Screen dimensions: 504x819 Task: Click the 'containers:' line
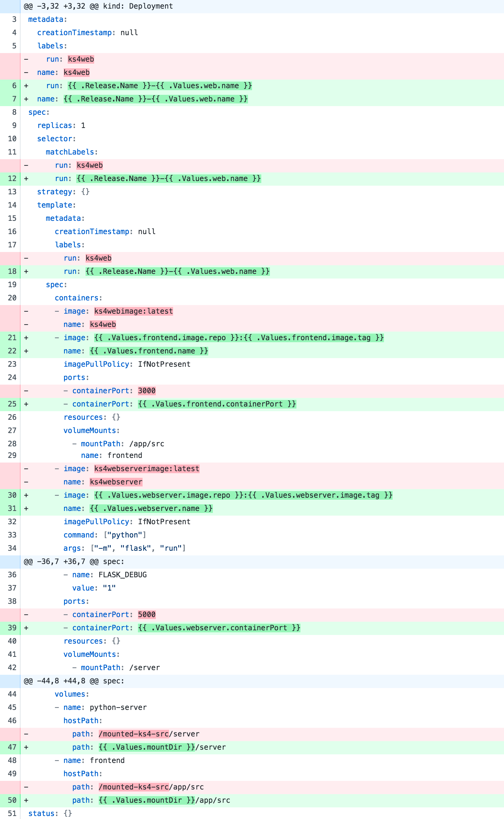pos(262,298)
